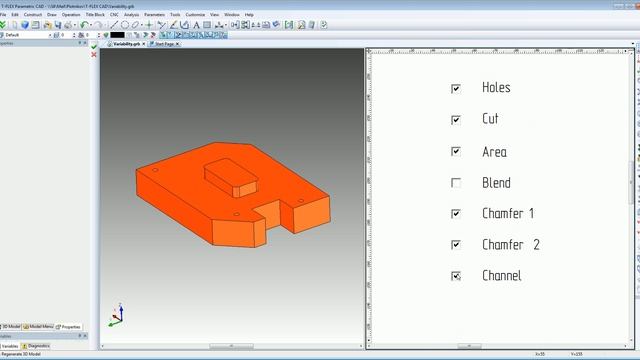Select the Text 'A' tool
This screenshot has width=640, height=360.
click(196, 25)
